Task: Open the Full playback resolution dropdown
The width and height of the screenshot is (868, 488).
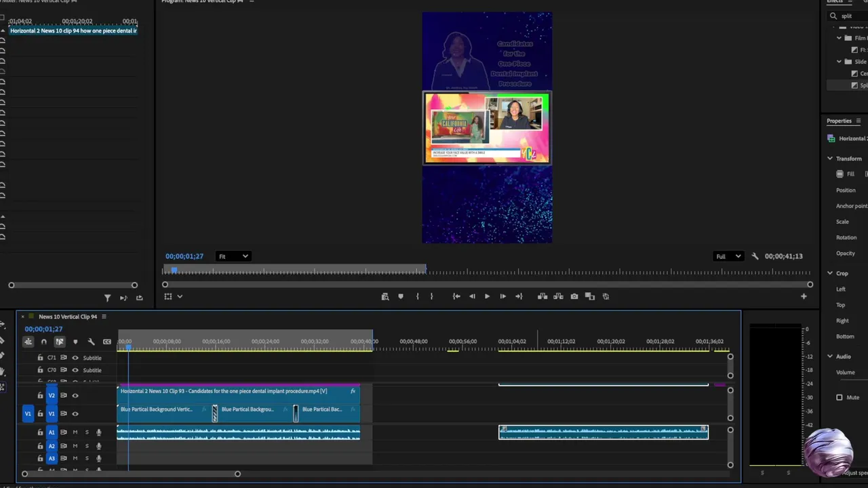Action: (728, 256)
